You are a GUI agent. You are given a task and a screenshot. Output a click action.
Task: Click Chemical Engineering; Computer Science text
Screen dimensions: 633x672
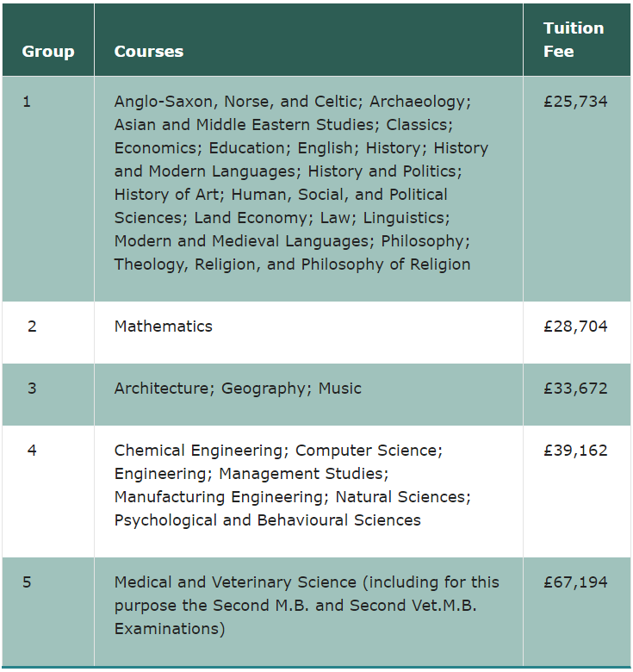(x=278, y=451)
